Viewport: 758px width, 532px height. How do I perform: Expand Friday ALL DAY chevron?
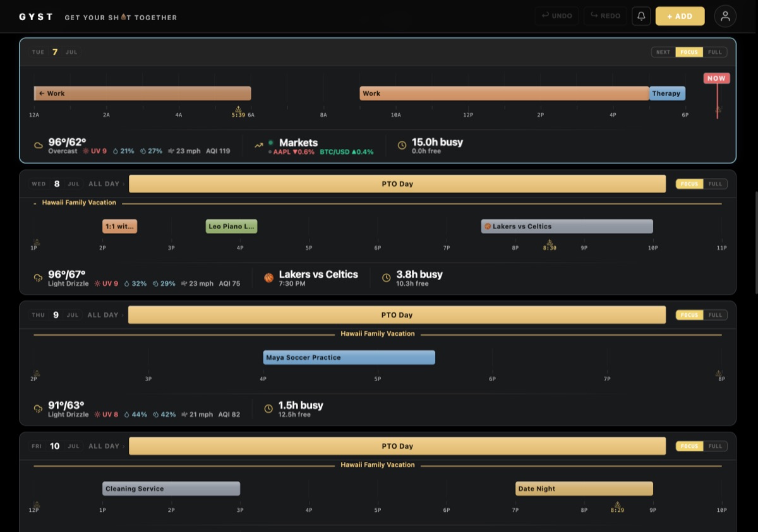pyautogui.click(x=124, y=446)
